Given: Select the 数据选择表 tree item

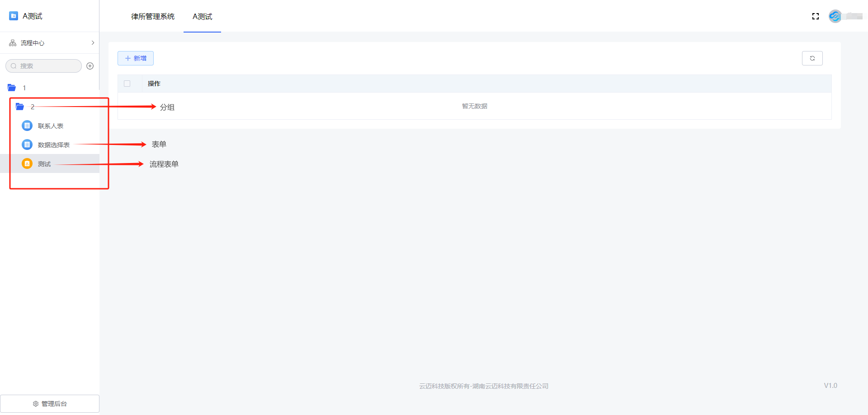Looking at the screenshot, I should click(x=53, y=145).
